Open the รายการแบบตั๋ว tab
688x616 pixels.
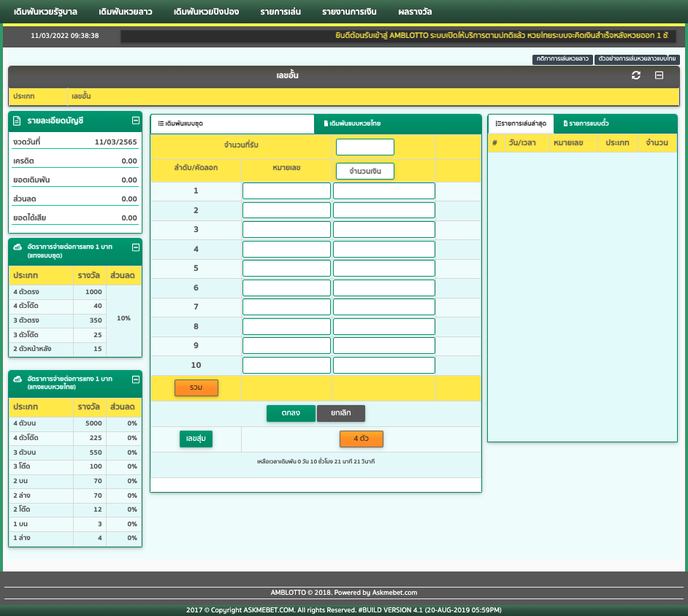586,123
